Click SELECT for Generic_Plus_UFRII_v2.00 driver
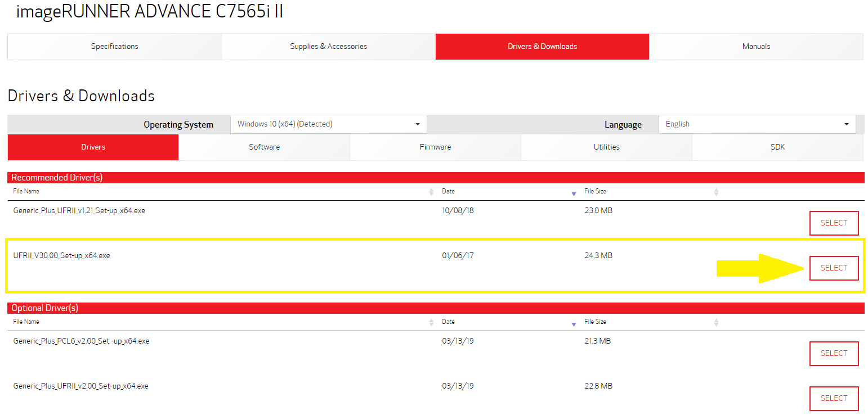This screenshot has width=868, height=415. coord(834,398)
